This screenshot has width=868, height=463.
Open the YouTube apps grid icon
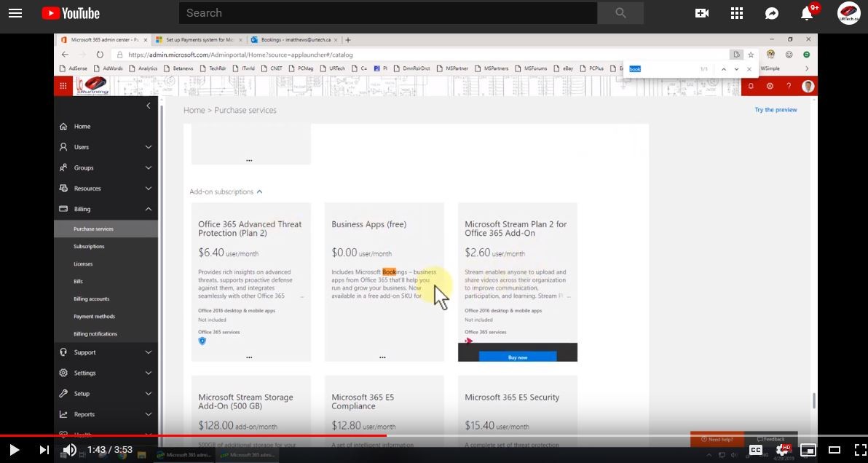[737, 13]
